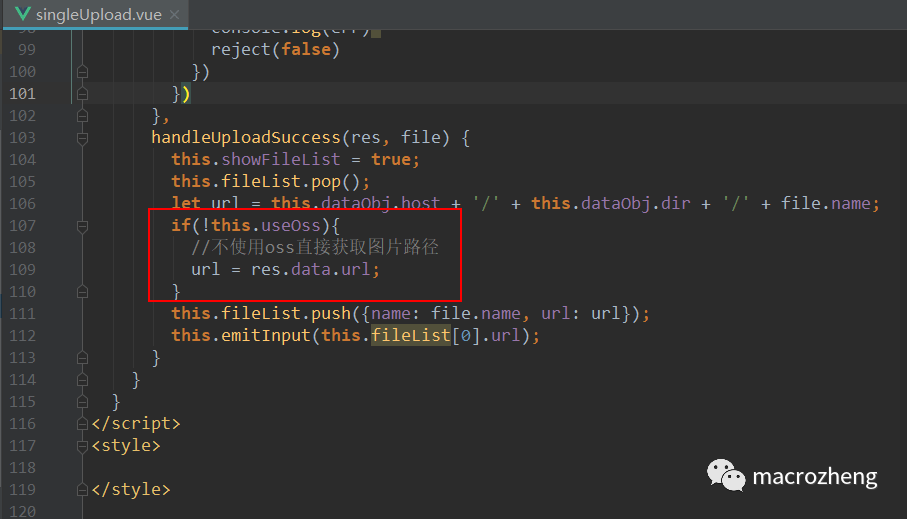Place cursor on handleUploadSuccess method name
907x519 pixels.
pyautogui.click(x=246, y=138)
